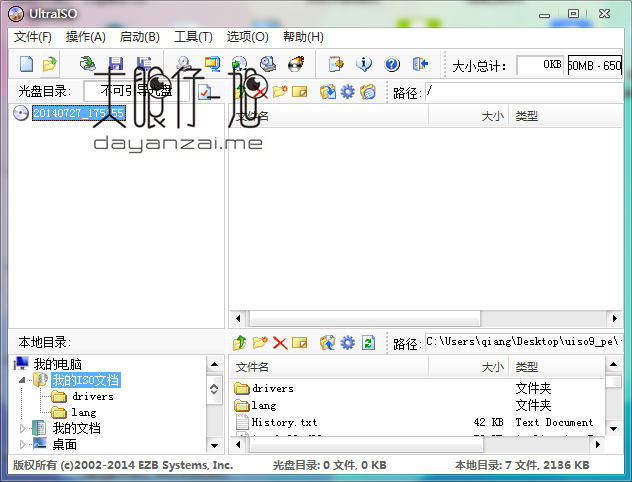The width and height of the screenshot is (632, 482).
Task: Click the boot file checkmark icon
Action: pyautogui.click(x=205, y=92)
